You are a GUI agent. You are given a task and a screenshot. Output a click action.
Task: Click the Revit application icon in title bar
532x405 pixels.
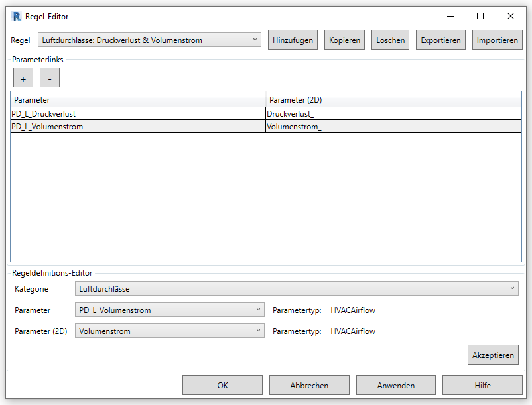point(17,17)
